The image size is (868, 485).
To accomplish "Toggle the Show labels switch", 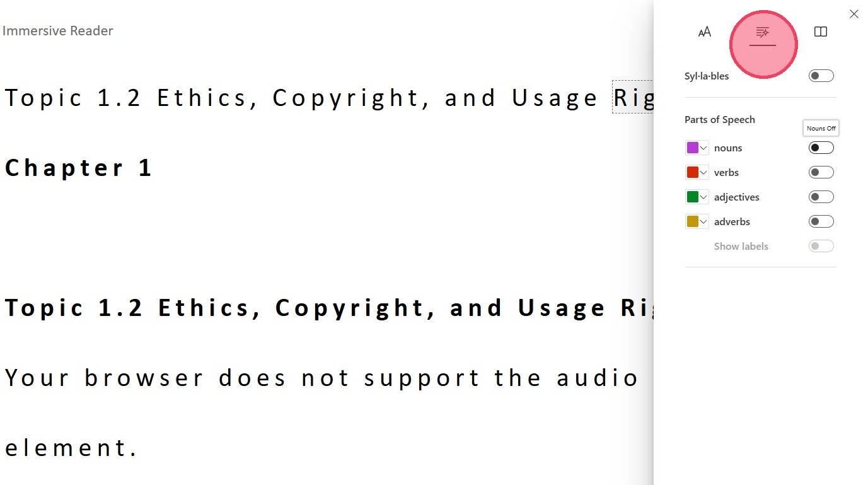I will pos(821,246).
